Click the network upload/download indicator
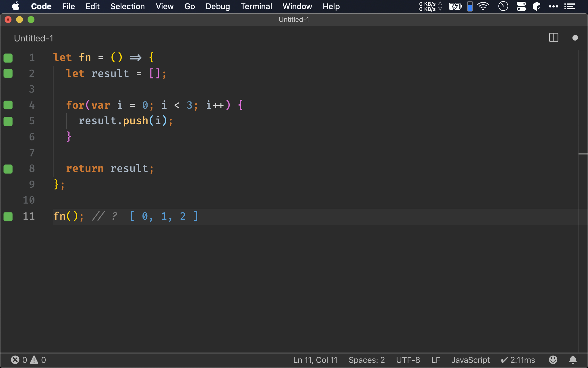 [429, 6]
